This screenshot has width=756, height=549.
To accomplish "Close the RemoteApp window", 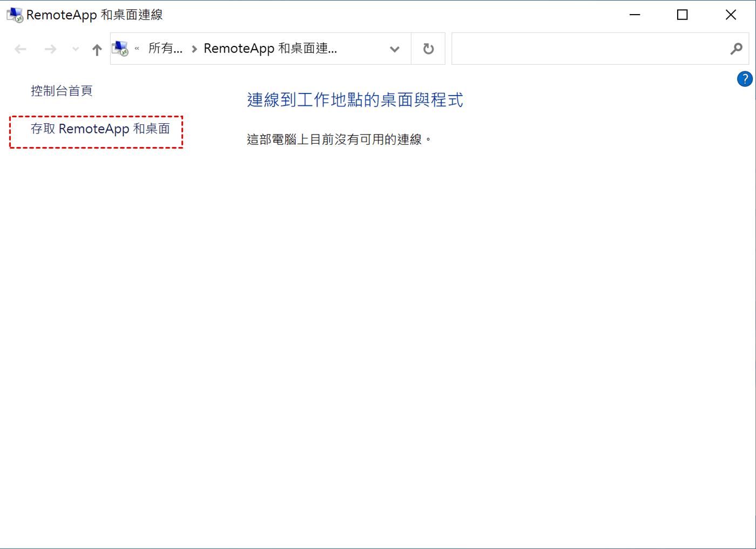I will tap(731, 15).
